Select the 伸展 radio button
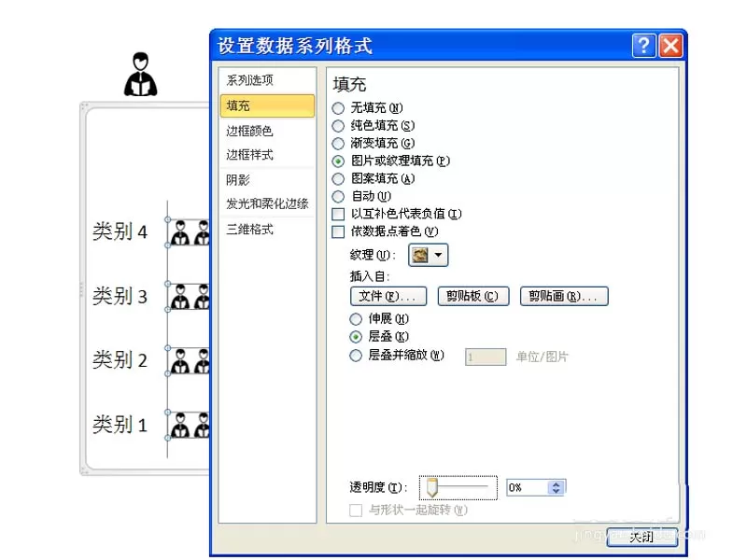This screenshot has height=560, width=747. (x=356, y=319)
